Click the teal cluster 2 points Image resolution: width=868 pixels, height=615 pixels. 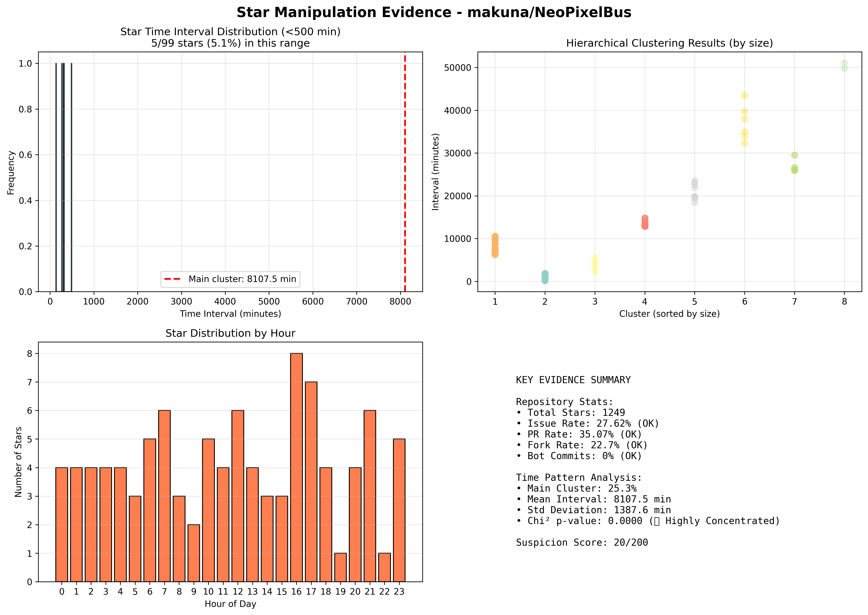[x=545, y=277]
